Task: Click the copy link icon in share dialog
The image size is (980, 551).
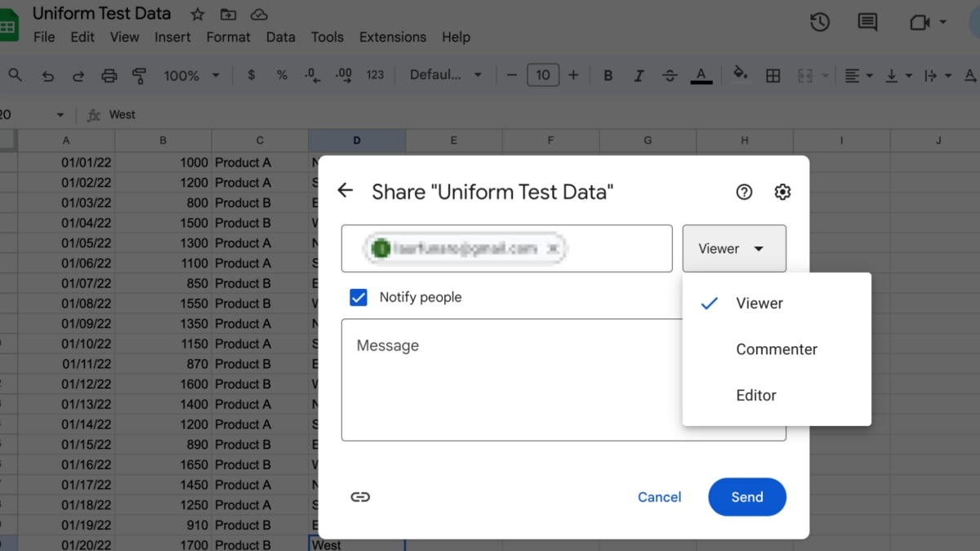Action: 360,496
